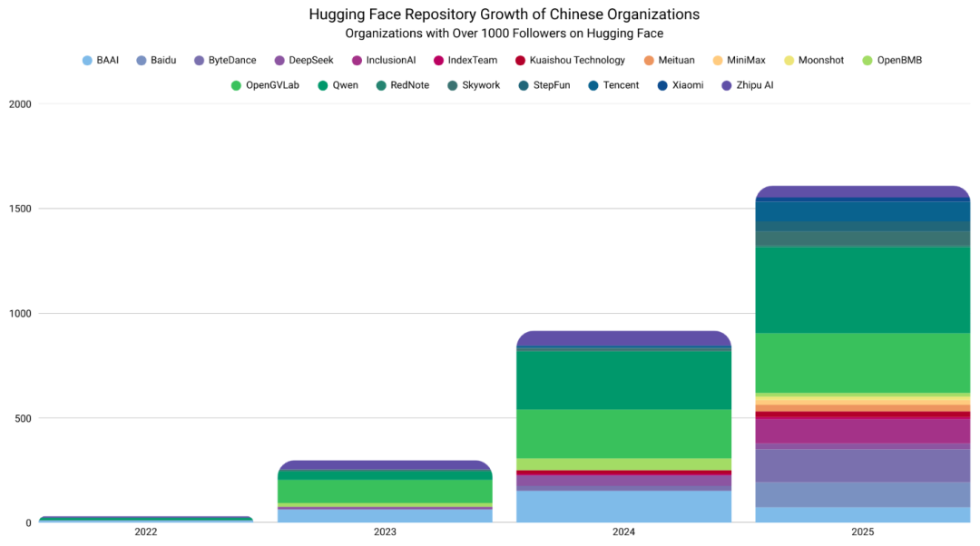Click the Meituan legend dot

[x=649, y=61]
